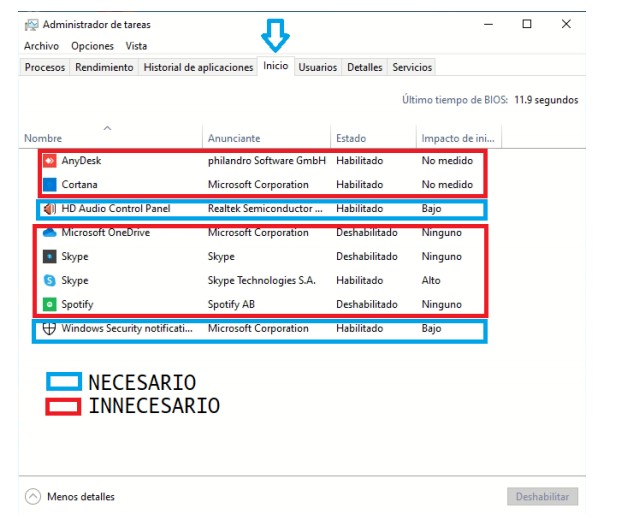Screen dimensions: 636x527
Task: Click the Deshabilitar button
Action: (542, 497)
